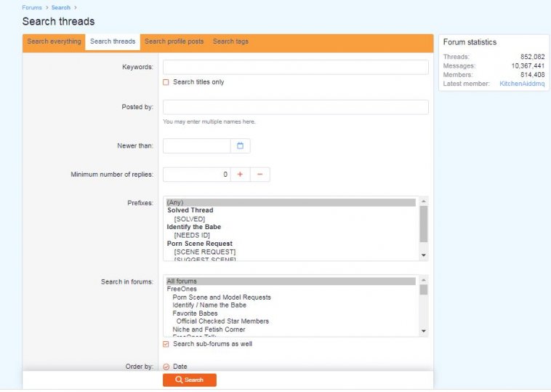551x392 pixels.
Task: Uncheck Search sub-forums as well
Action: pyautogui.click(x=166, y=344)
